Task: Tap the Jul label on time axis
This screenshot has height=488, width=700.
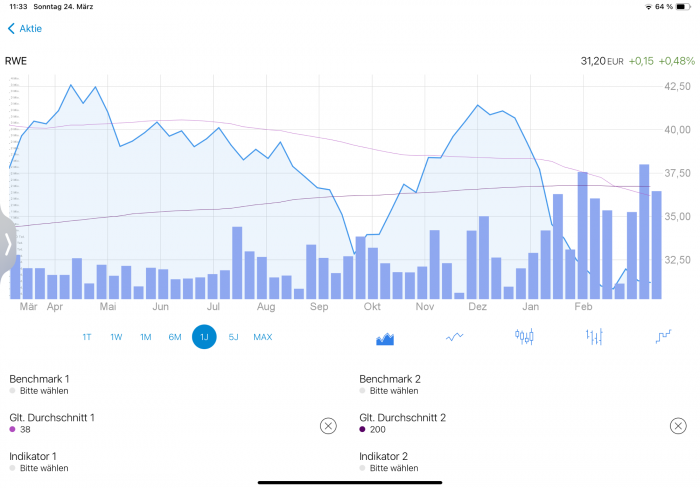Action: pos(213,307)
